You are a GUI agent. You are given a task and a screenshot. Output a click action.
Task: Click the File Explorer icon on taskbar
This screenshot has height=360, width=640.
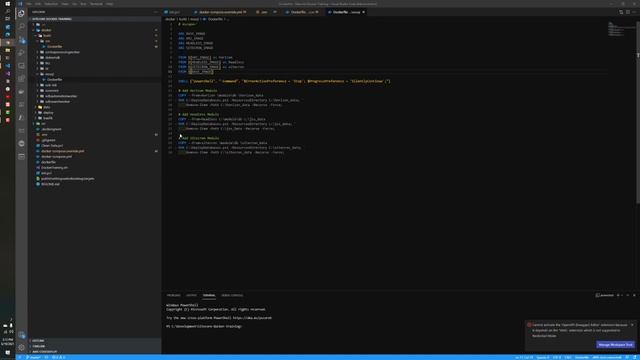click(x=7, y=50)
